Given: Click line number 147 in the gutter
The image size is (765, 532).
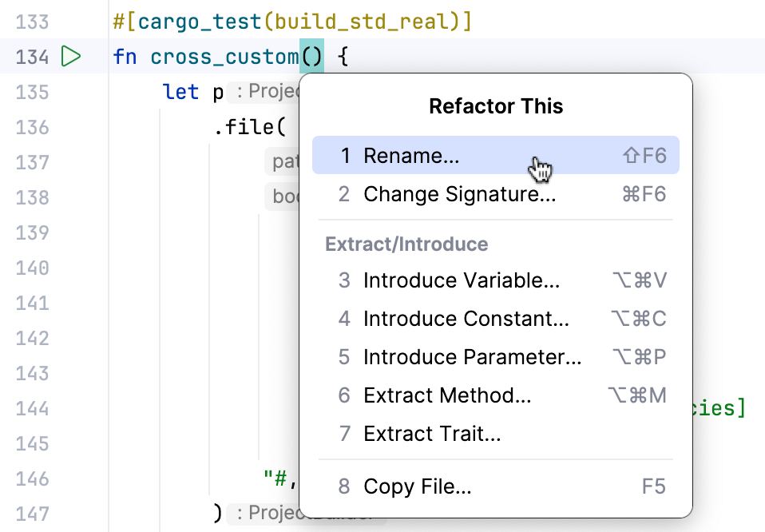Looking at the screenshot, I should click(x=34, y=514).
